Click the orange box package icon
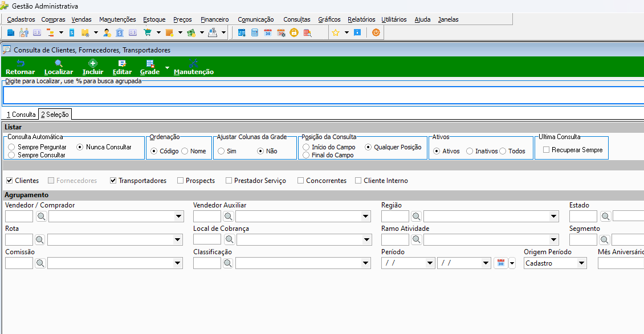Image resolution: width=644 pixels, height=334 pixels. pos(169,32)
